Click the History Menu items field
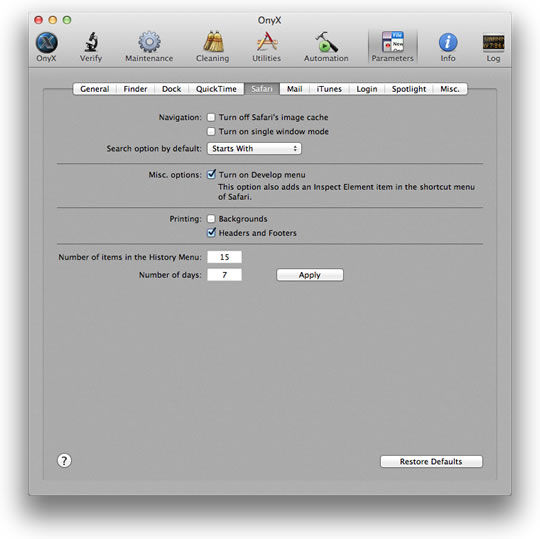The height and width of the screenshot is (539, 540). [x=225, y=257]
